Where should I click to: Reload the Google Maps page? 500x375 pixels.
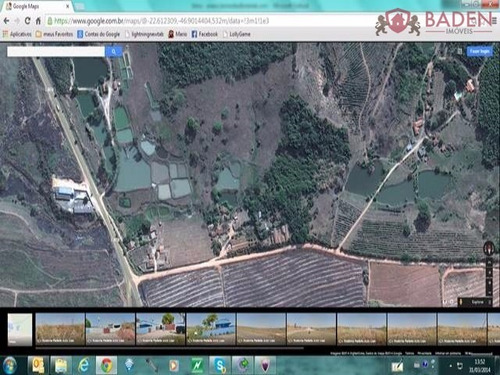tap(27, 21)
